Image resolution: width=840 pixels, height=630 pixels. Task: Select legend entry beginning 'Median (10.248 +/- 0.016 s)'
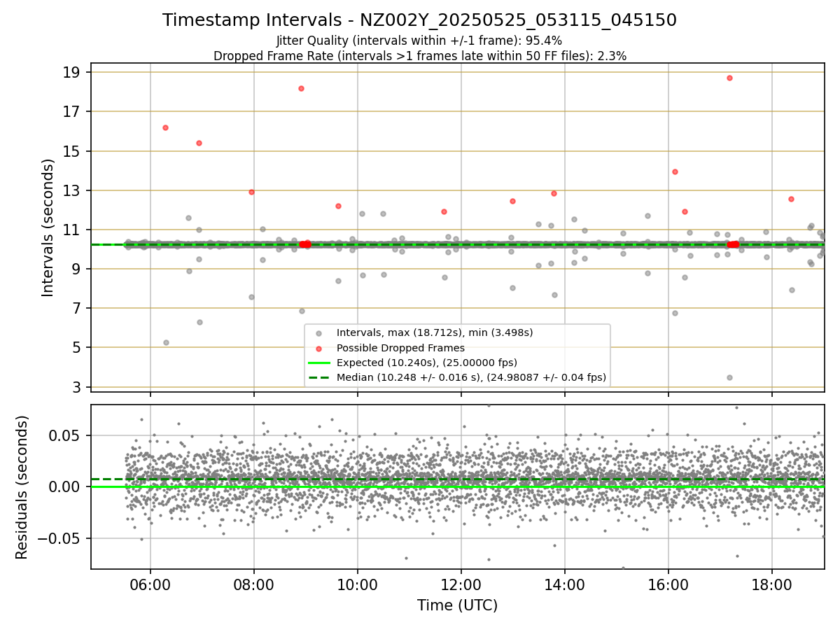coord(471,378)
